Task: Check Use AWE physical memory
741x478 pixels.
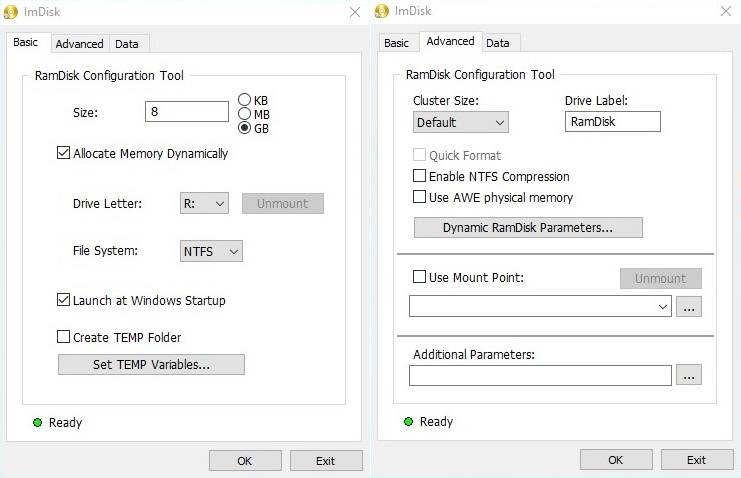Action: point(419,197)
